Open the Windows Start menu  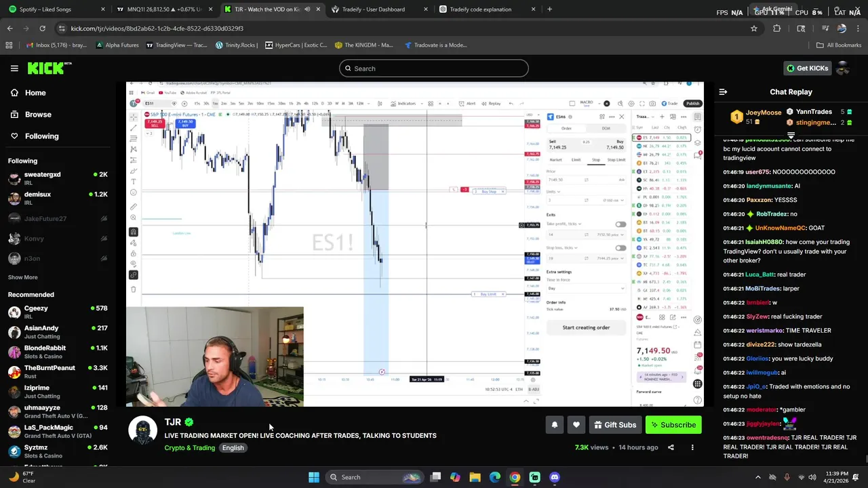[313, 477]
